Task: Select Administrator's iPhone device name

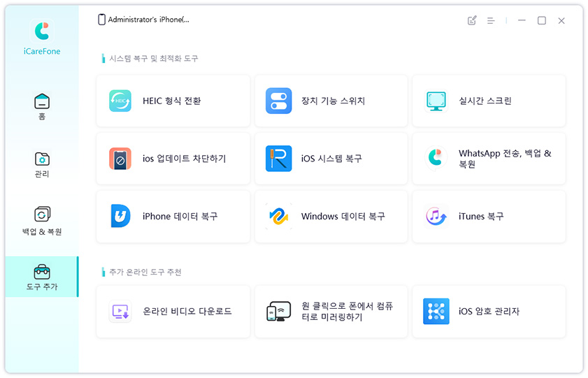Action: [148, 20]
